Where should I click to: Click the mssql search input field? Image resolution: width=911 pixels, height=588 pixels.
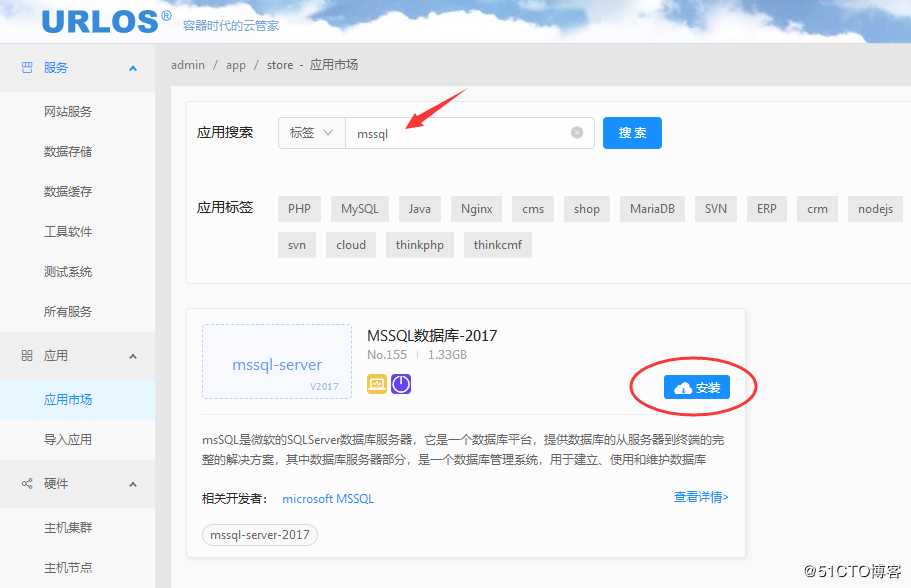tap(469, 133)
